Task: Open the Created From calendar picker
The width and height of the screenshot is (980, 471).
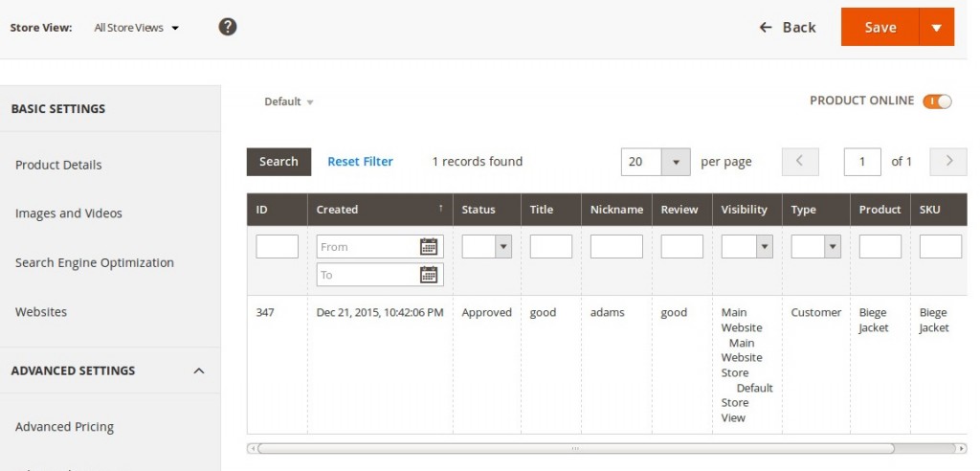Action: click(x=429, y=247)
